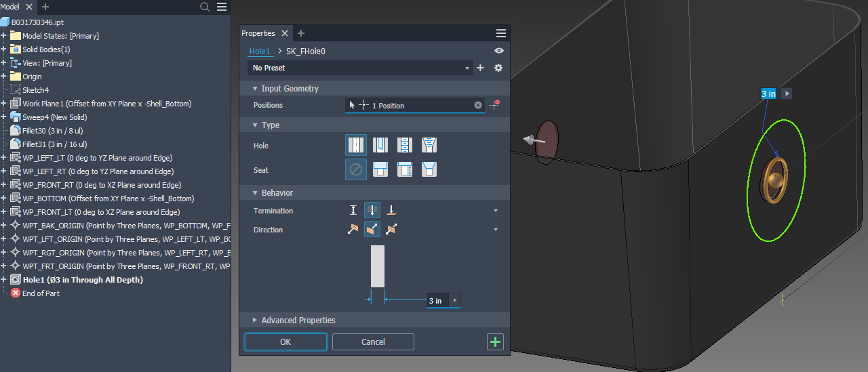Click the green apply-and-create-new plus button
This screenshot has height=372, width=868.
click(496, 342)
